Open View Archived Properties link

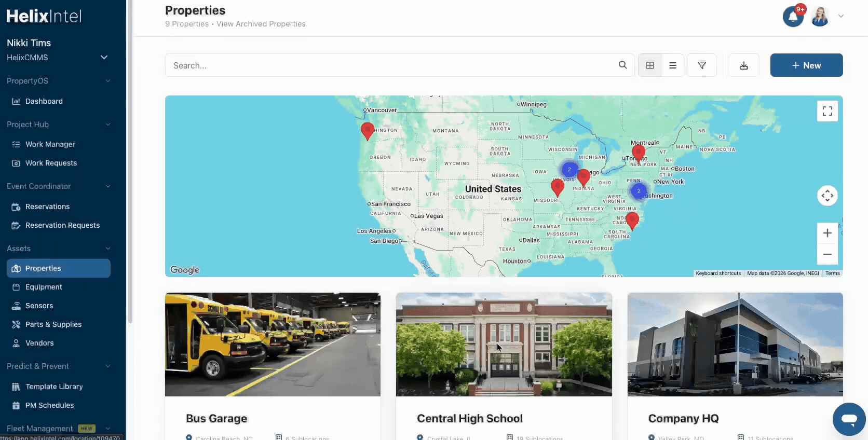pyautogui.click(x=261, y=24)
